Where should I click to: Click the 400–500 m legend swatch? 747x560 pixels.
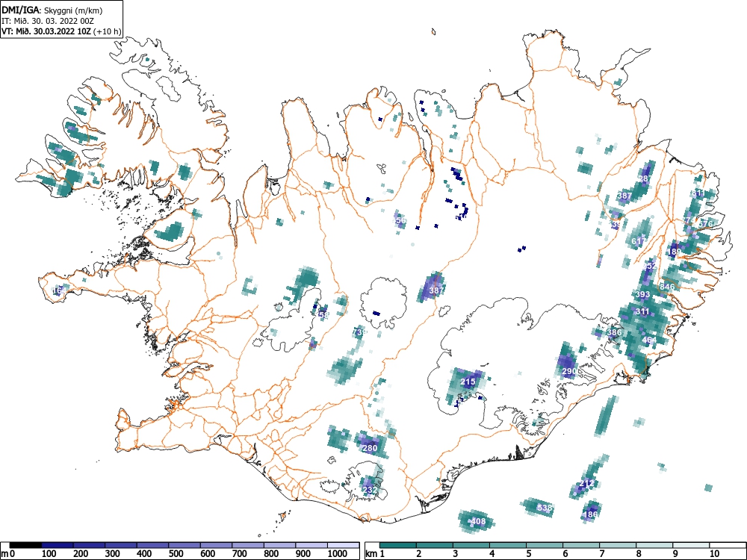pos(153,545)
